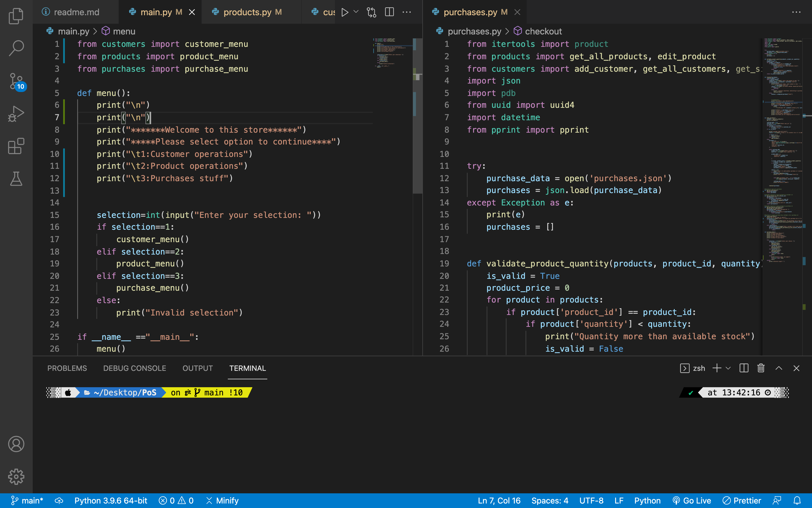Close the terminal panel
The width and height of the screenshot is (812, 508).
point(796,368)
